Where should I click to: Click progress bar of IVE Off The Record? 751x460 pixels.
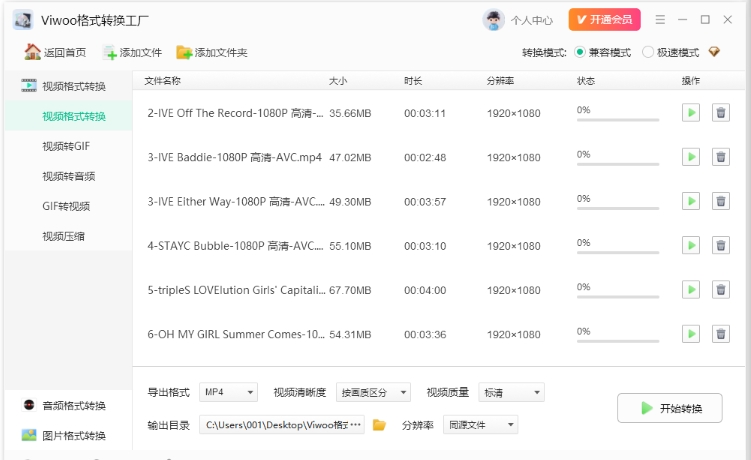pos(618,120)
